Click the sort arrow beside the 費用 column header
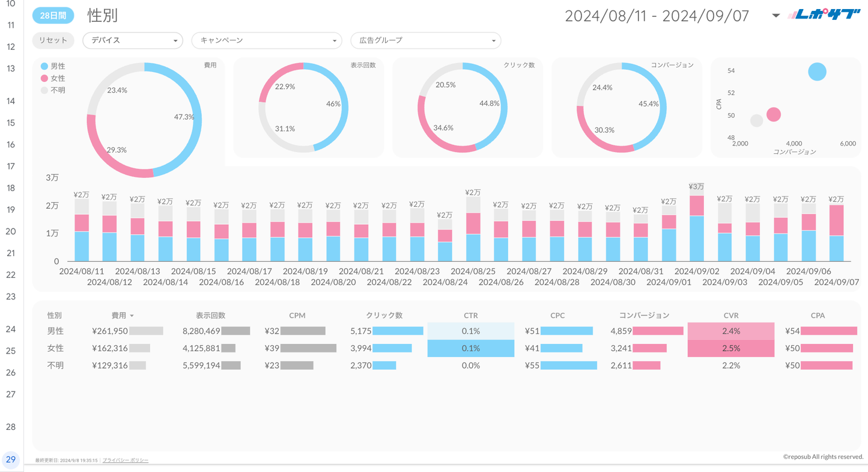868x472 pixels. pos(132,316)
